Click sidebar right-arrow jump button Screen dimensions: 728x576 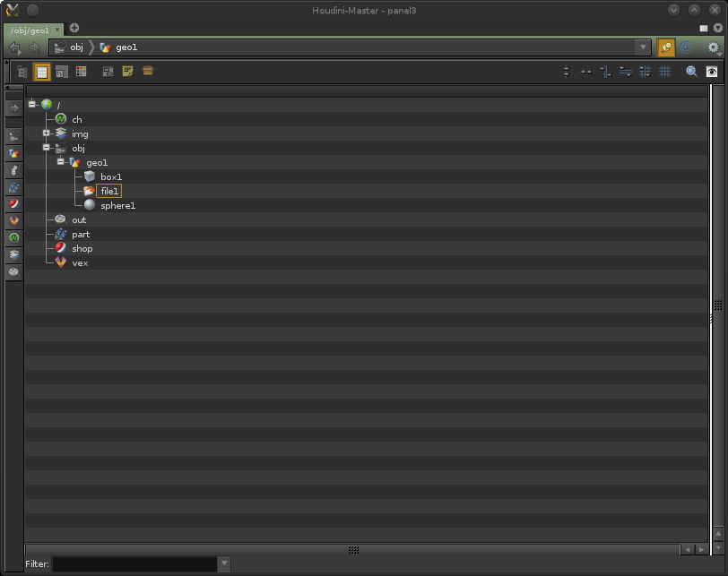click(x=14, y=108)
